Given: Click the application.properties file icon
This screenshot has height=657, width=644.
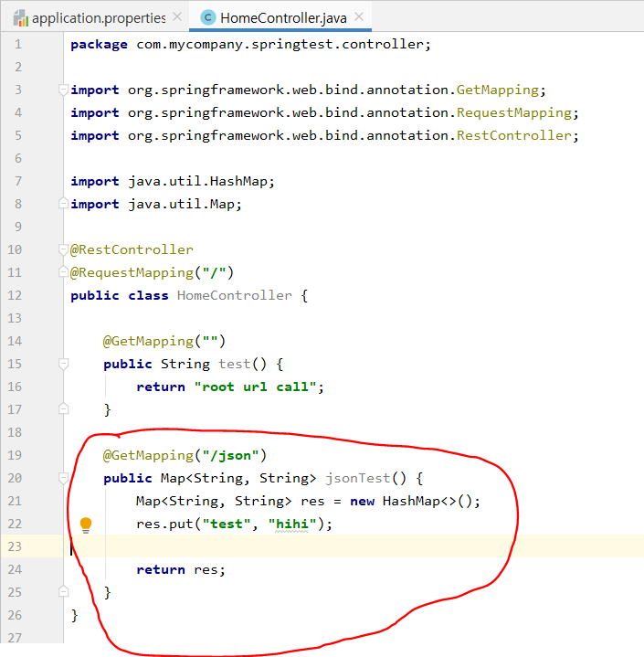Looking at the screenshot, I should coord(20,18).
